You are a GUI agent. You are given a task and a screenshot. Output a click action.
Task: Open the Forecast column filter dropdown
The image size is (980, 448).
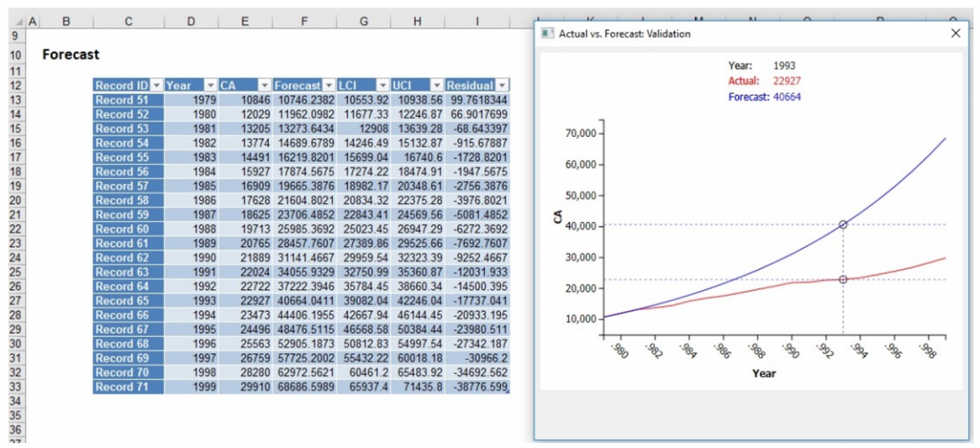coord(329,86)
